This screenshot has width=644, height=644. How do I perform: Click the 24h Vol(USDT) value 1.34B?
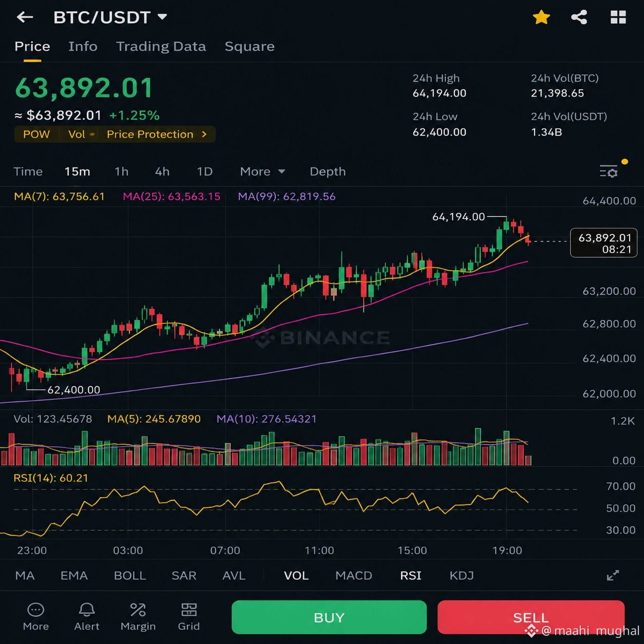click(x=546, y=132)
